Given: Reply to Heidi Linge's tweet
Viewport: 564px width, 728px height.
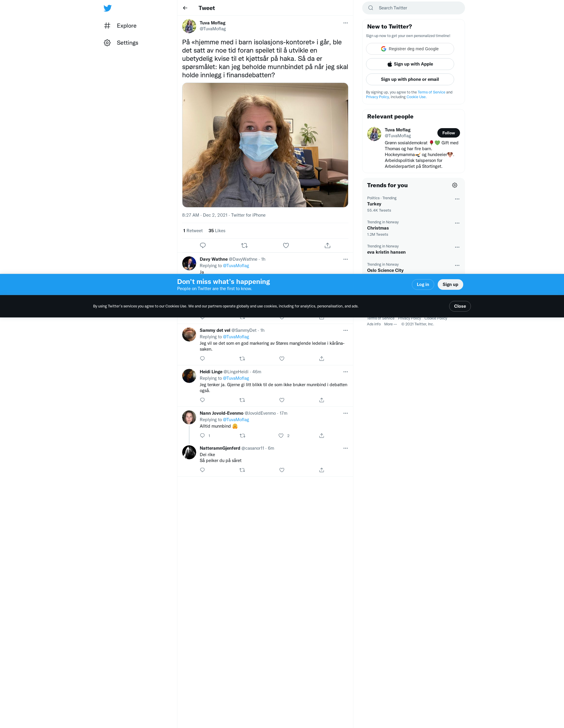Looking at the screenshot, I should (202, 400).
